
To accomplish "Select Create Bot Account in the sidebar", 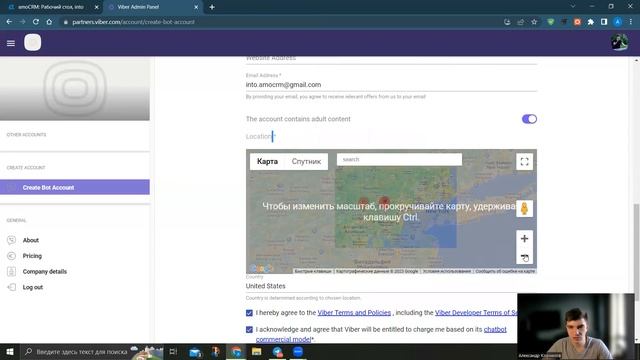I will tap(75, 187).
